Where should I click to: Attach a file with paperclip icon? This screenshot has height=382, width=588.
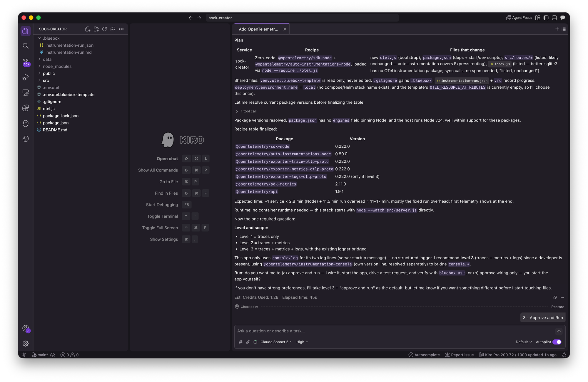[x=248, y=342]
